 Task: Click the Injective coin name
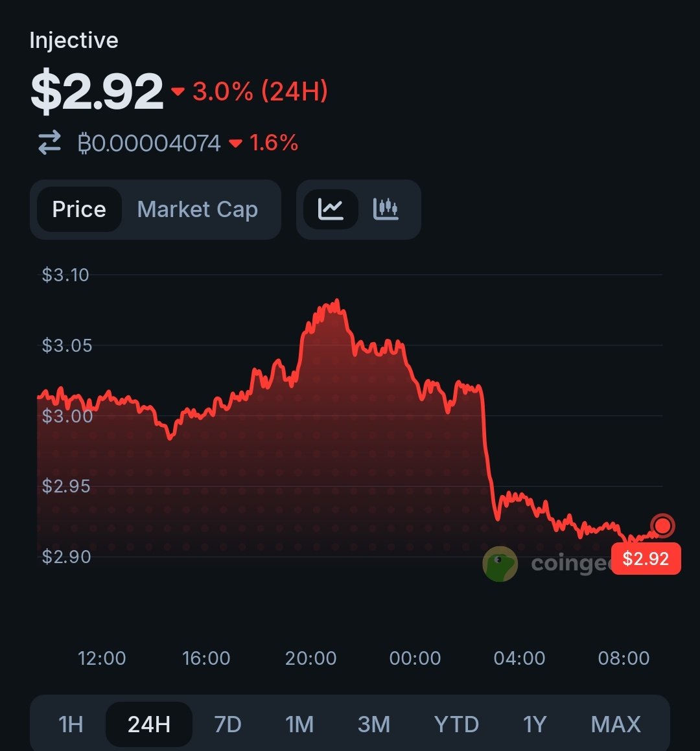point(74,40)
